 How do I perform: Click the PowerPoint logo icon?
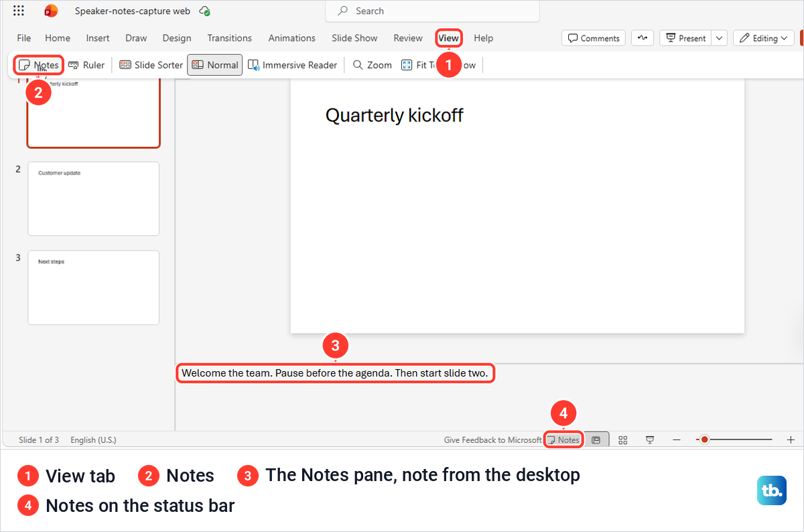click(51, 11)
